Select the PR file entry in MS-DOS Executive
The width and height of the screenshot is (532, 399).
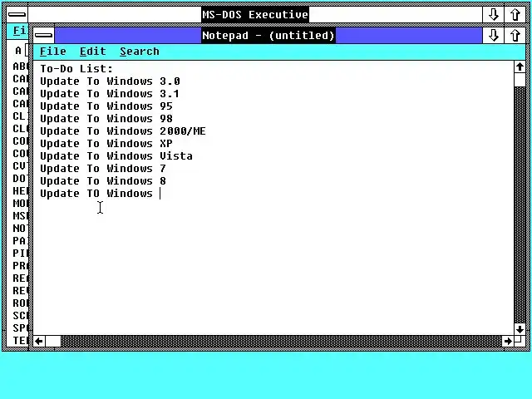click(x=20, y=266)
